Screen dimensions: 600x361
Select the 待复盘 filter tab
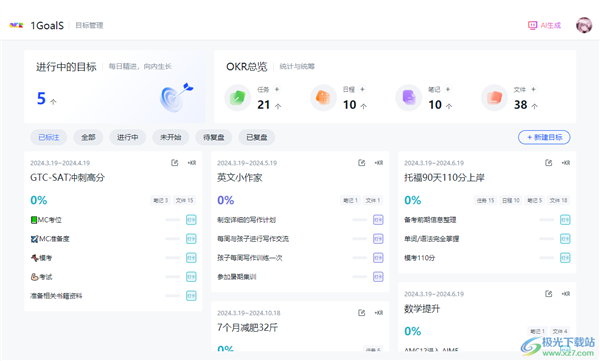214,137
